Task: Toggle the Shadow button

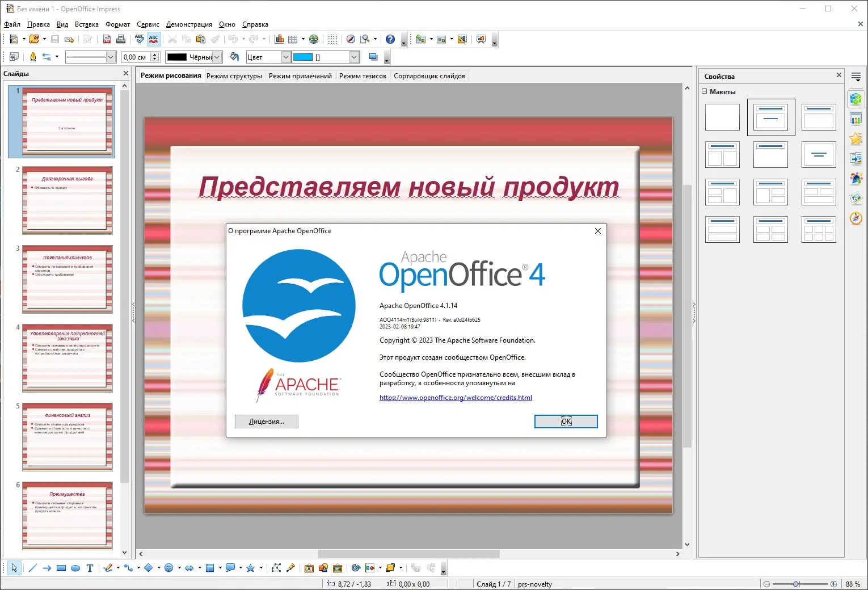Action: (373, 57)
